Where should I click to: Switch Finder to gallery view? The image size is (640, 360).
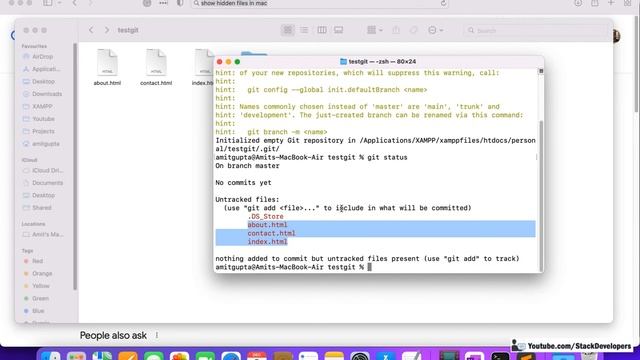(x=338, y=30)
